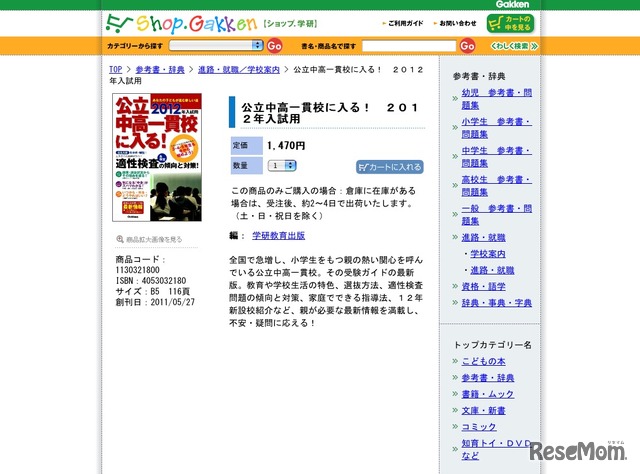Open お問い合わせ link
The image size is (640, 474).
coord(458,23)
